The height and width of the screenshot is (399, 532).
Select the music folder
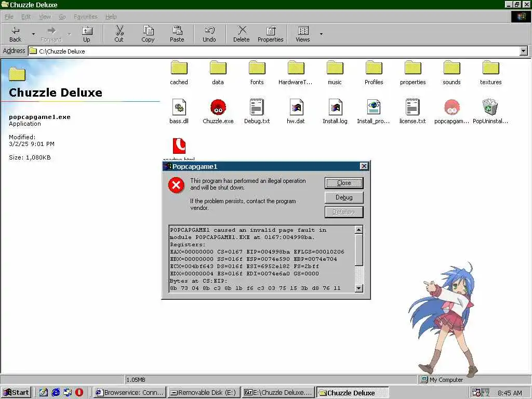click(x=335, y=73)
